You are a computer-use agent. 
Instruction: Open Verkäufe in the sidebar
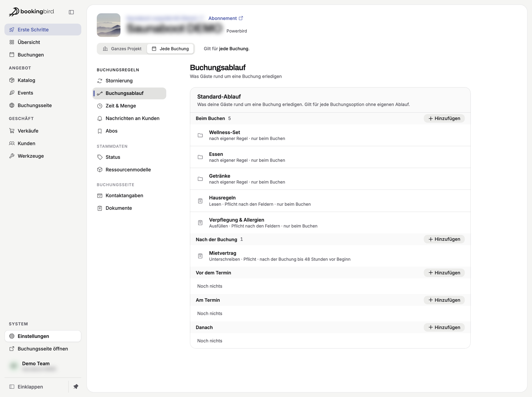tap(43, 131)
